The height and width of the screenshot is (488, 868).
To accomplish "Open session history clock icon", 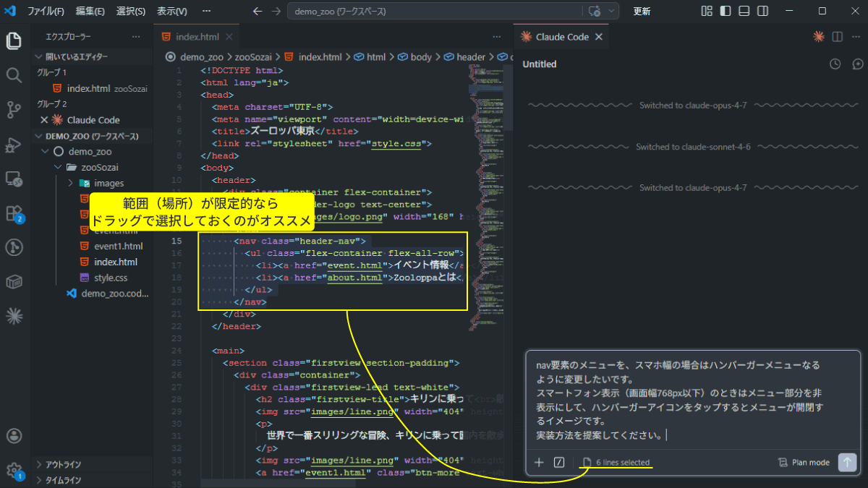I will [835, 64].
